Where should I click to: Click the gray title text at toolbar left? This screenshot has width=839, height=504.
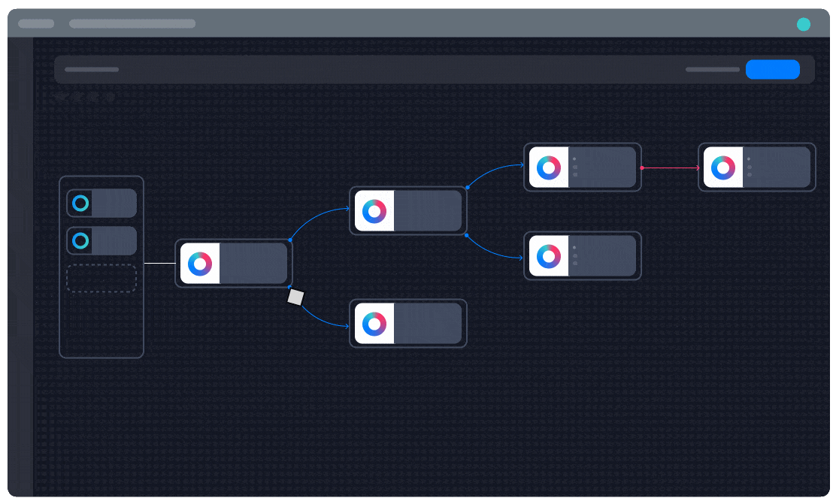92,70
